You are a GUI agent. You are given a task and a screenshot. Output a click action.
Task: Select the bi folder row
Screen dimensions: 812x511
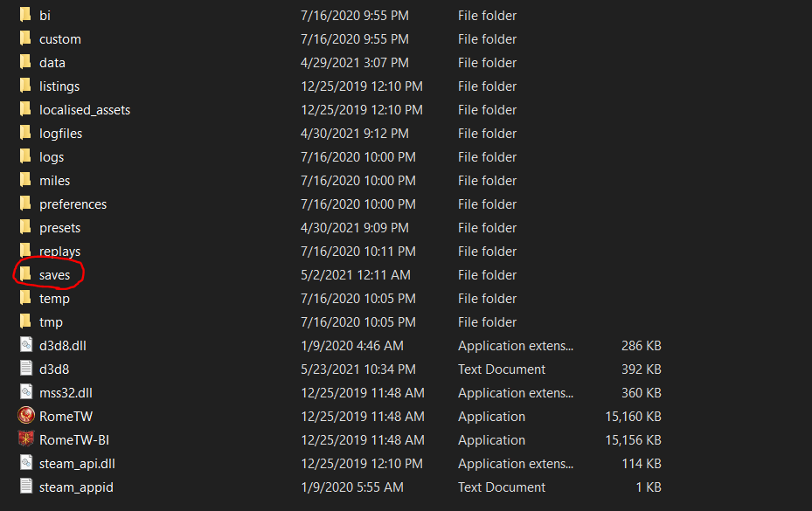click(45, 16)
